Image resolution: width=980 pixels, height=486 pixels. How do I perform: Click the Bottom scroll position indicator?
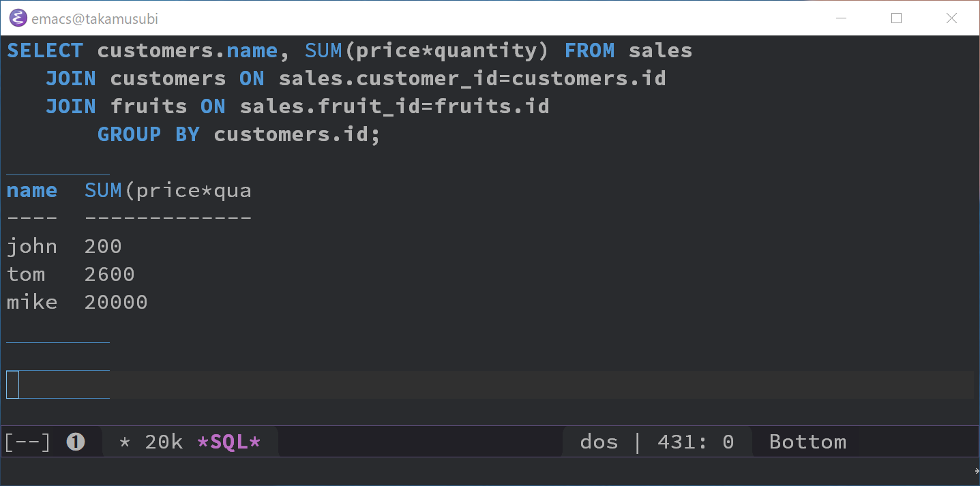(807, 442)
